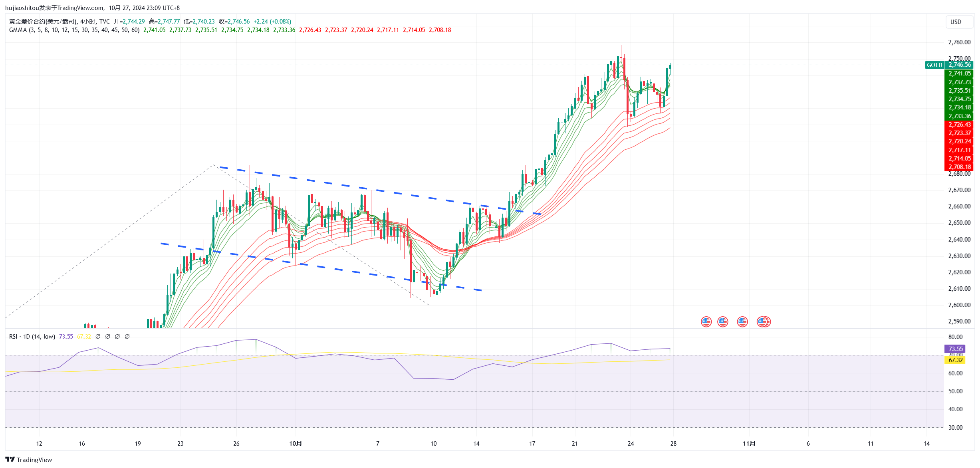
Task: Click the purple RSI value 73.55 in the legend
Action: [x=66, y=337]
